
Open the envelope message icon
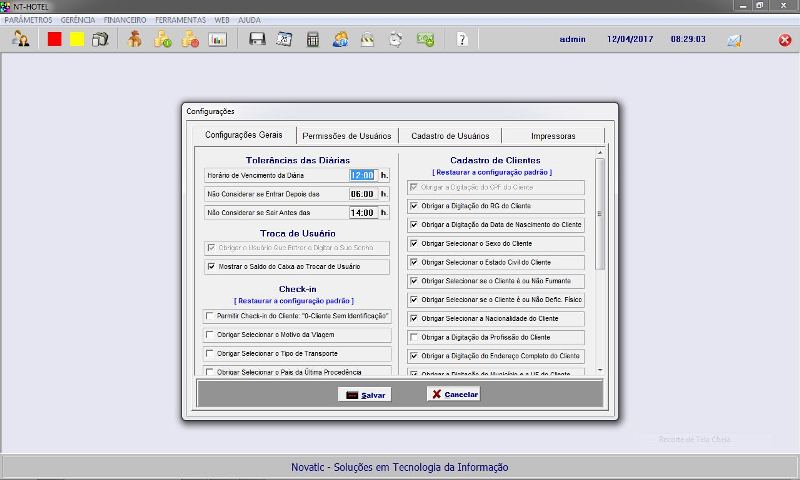pyautogui.click(x=734, y=40)
